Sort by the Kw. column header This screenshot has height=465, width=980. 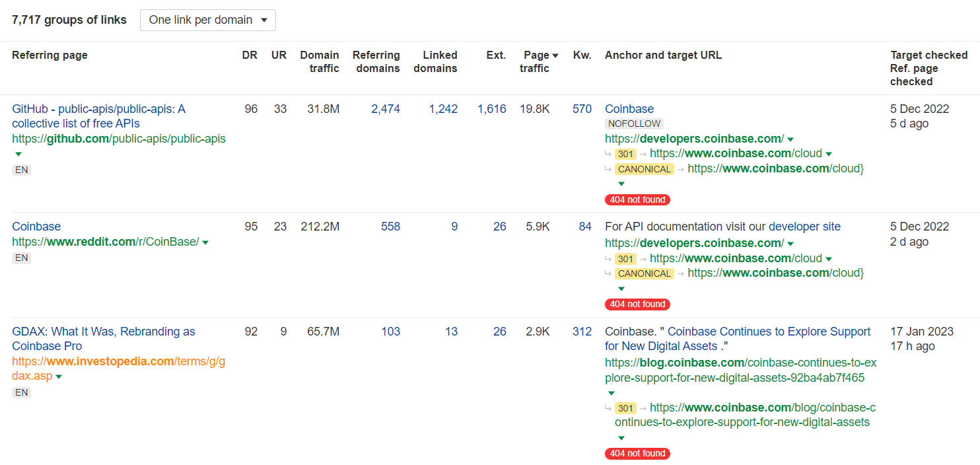point(582,55)
